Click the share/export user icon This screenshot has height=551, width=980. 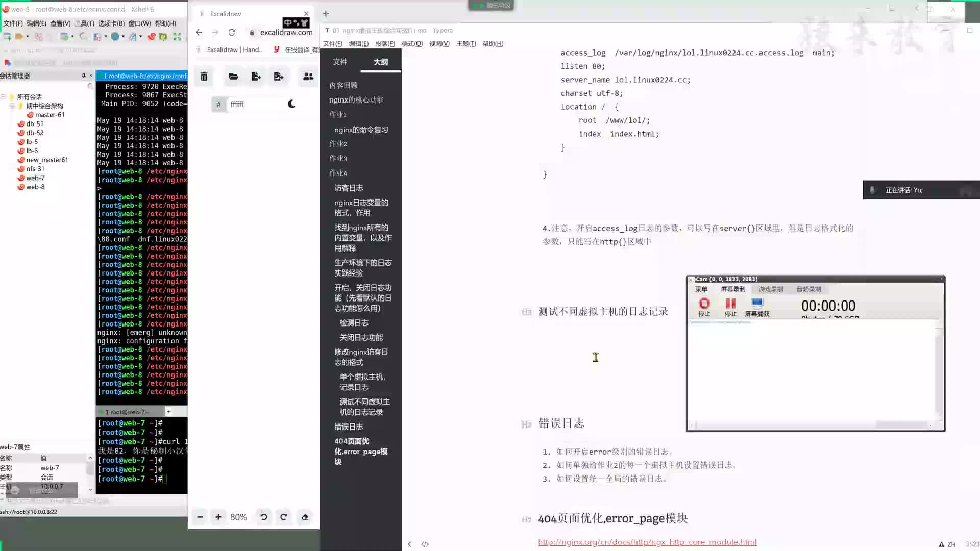click(x=308, y=76)
